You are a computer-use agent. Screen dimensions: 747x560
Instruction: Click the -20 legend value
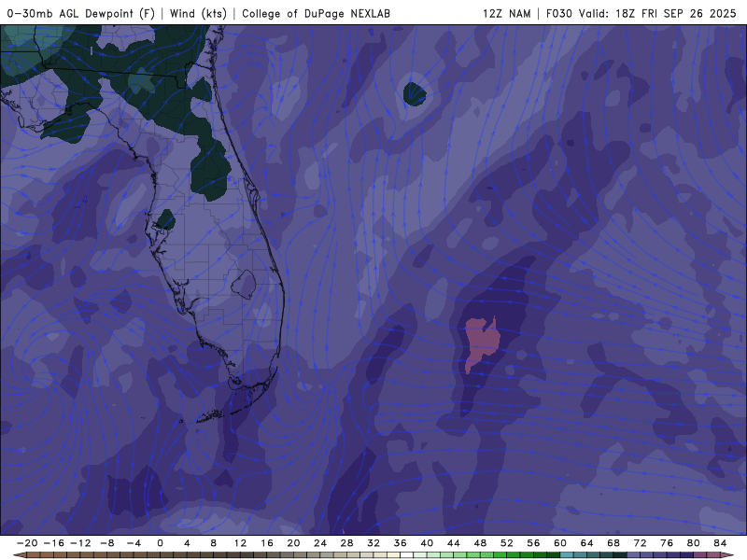coord(27,543)
